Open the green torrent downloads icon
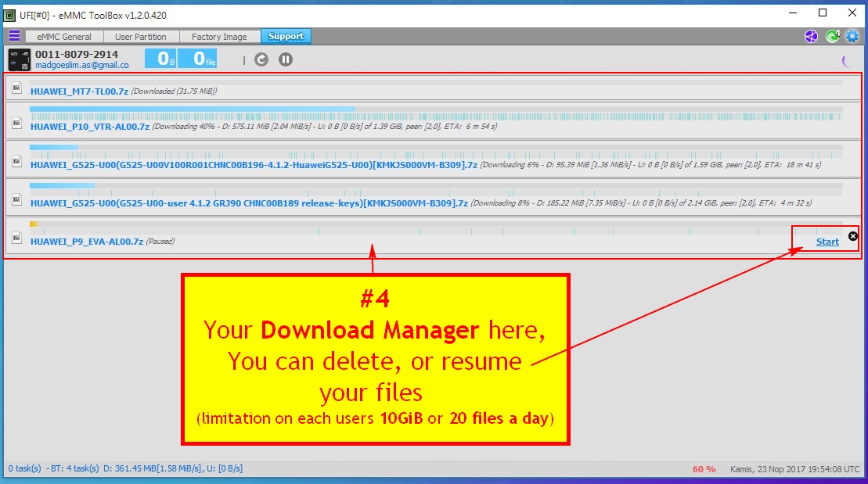Viewport: 868px width, 484px height. pos(833,37)
